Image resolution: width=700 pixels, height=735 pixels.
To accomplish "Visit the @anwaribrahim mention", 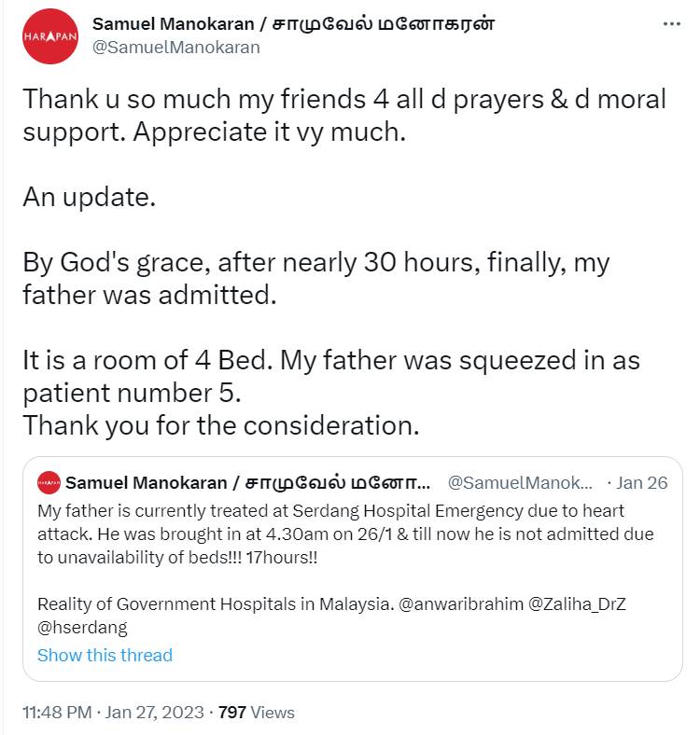I will 461,604.
